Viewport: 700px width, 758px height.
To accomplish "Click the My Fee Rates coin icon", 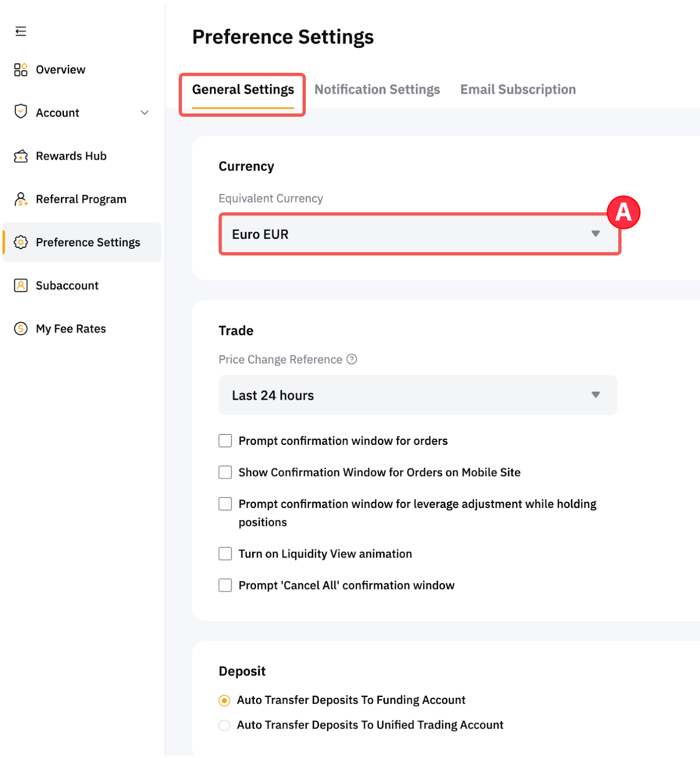I will pyautogui.click(x=20, y=328).
